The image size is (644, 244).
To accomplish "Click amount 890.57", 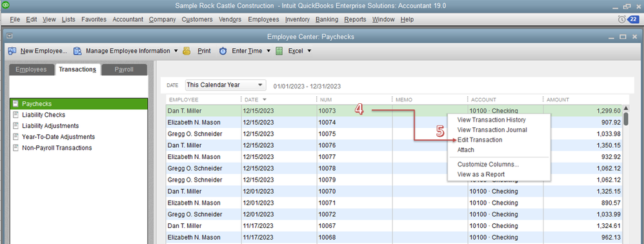I will point(610,203).
